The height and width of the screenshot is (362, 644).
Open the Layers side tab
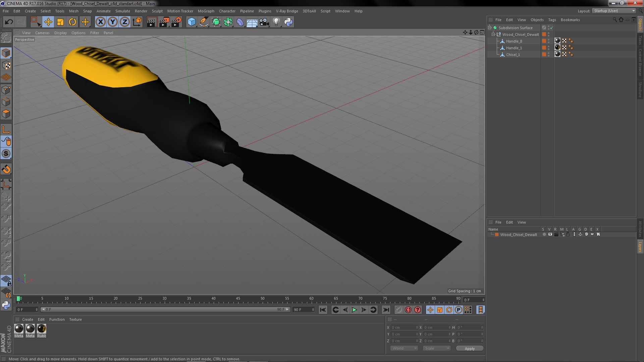pyautogui.click(x=640, y=247)
